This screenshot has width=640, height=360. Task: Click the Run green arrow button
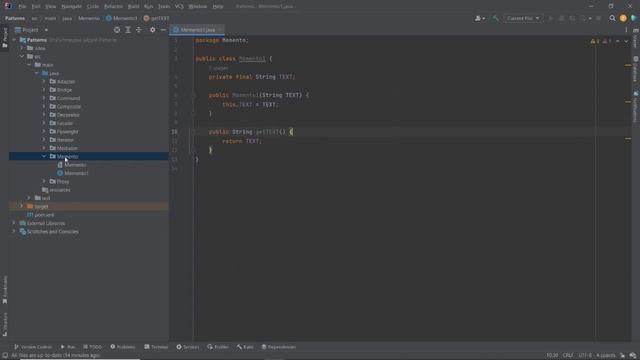click(x=551, y=18)
